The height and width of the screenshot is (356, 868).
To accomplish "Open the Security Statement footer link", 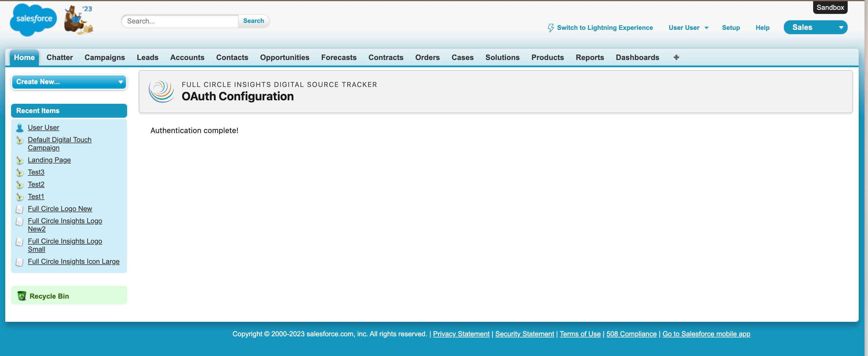I will coord(525,334).
